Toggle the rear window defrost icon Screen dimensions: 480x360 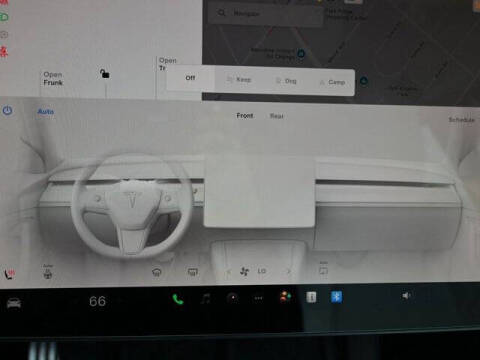pos(193,272)
